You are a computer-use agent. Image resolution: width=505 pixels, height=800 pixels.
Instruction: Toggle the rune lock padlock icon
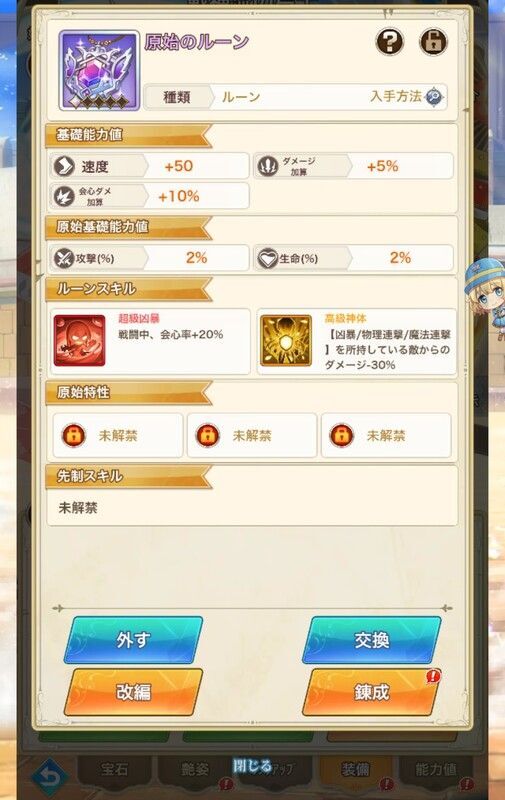[x=433, y=42]
